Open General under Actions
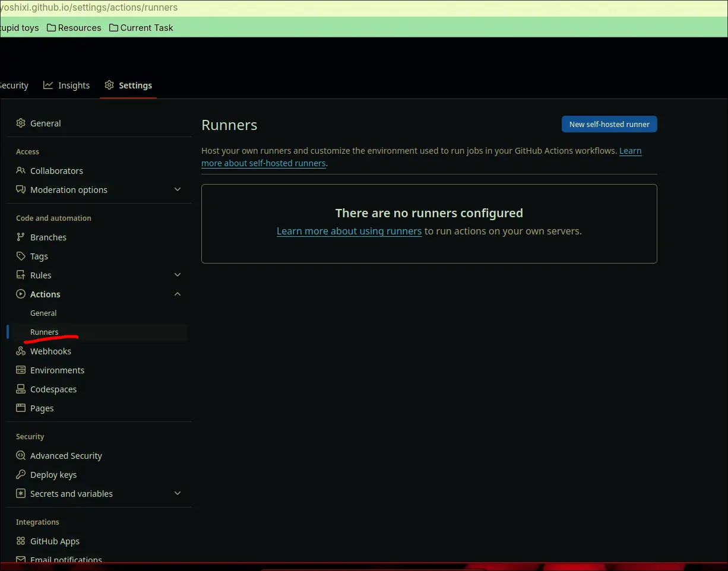The height and width of the screenshot is (571, 728). [43, 313]
